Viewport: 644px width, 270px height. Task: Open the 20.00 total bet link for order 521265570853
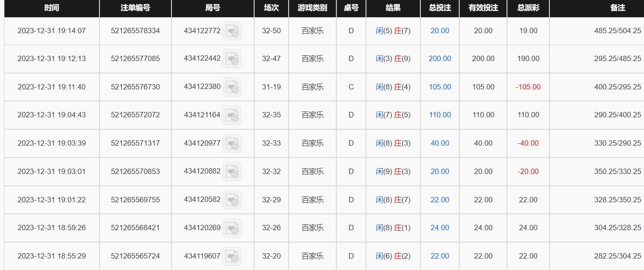point(440,171)
